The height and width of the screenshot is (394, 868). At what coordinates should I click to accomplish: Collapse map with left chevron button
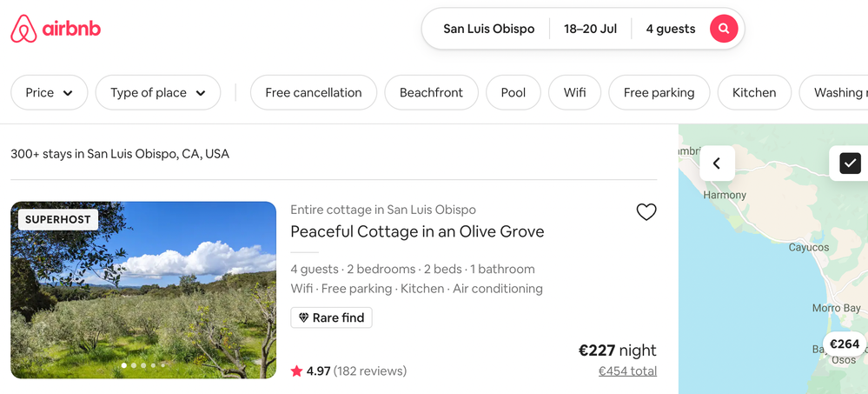coord(717,164)
